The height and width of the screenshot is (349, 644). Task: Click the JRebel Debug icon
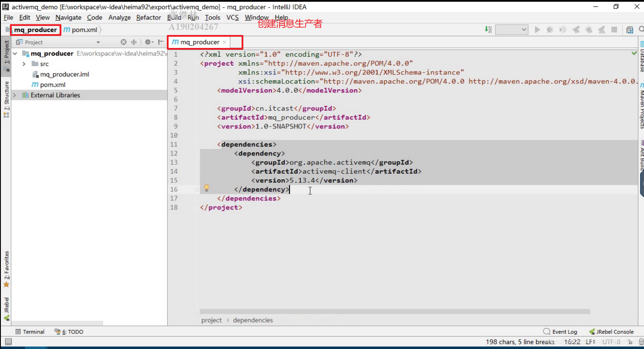tap(589, 29)
